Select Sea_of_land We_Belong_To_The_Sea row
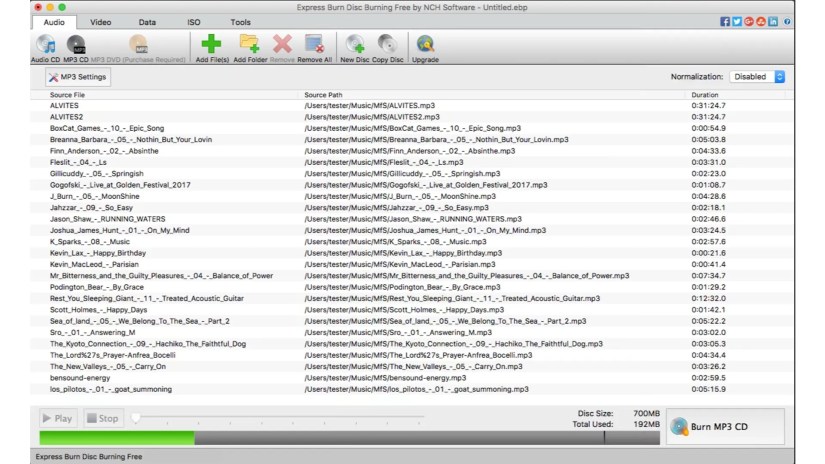The width and height of the screenshot is (825, 464). pos(412,321)
